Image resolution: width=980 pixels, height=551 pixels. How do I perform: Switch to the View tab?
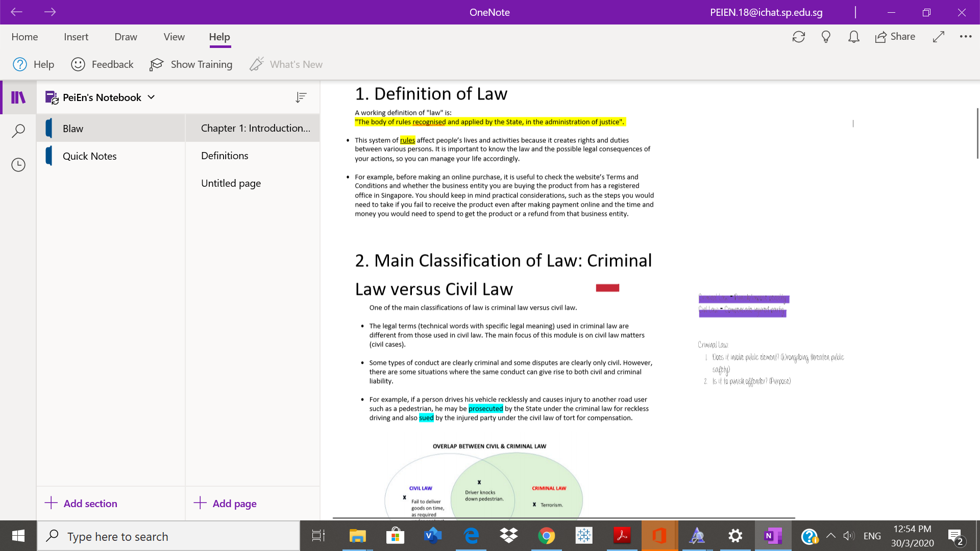174,37
